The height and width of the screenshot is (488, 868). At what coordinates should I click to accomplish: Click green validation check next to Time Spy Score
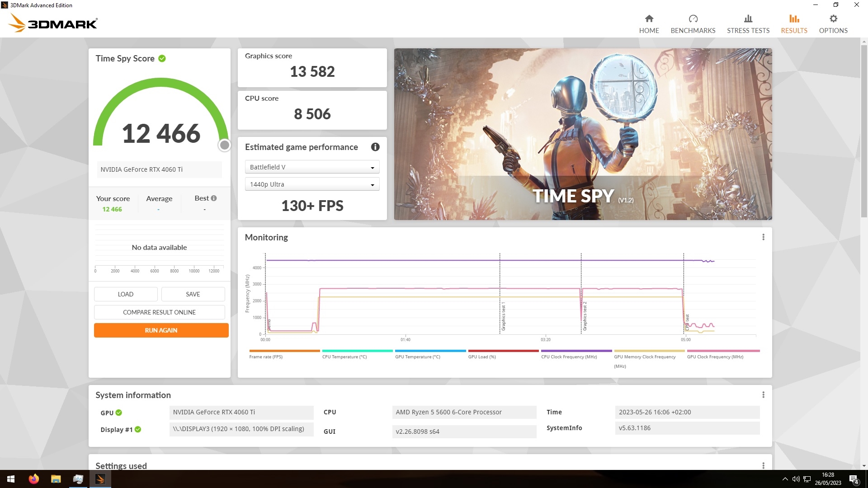pos(162,58)
